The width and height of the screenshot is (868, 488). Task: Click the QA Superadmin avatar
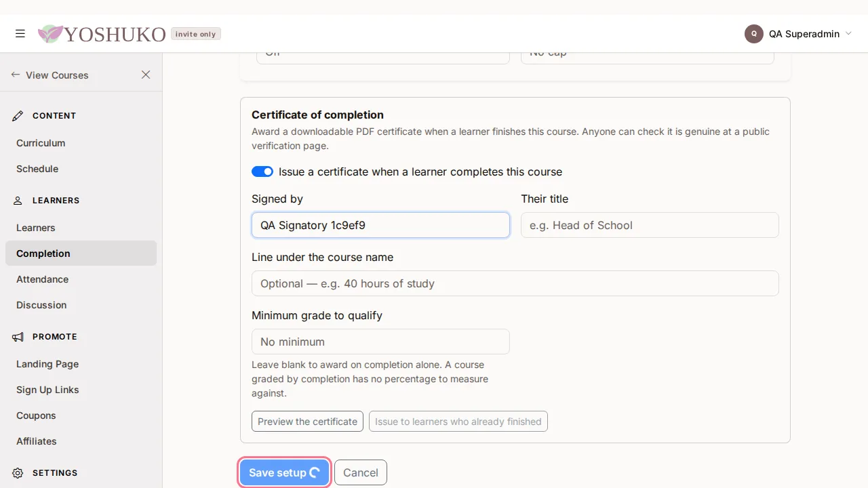tap(754, 34)
